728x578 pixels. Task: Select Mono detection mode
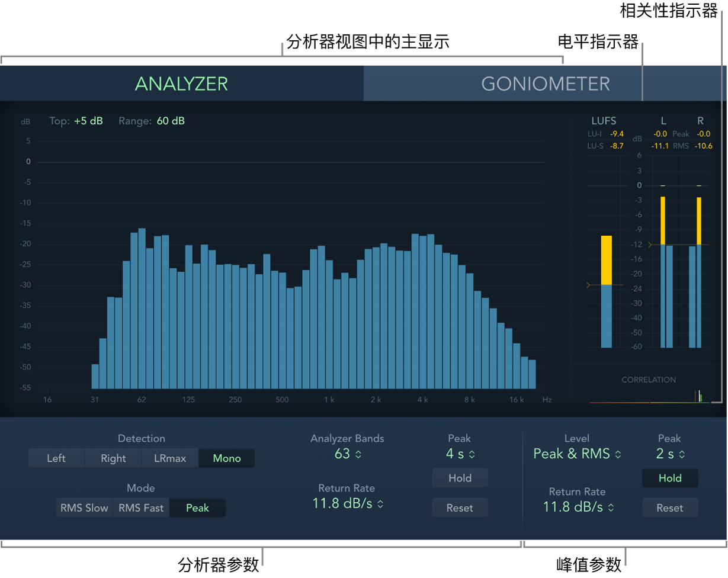click(226, 458)
